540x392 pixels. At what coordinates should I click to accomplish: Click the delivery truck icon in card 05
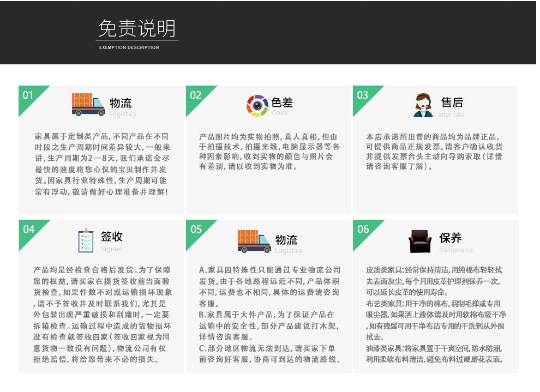(254, 242)
